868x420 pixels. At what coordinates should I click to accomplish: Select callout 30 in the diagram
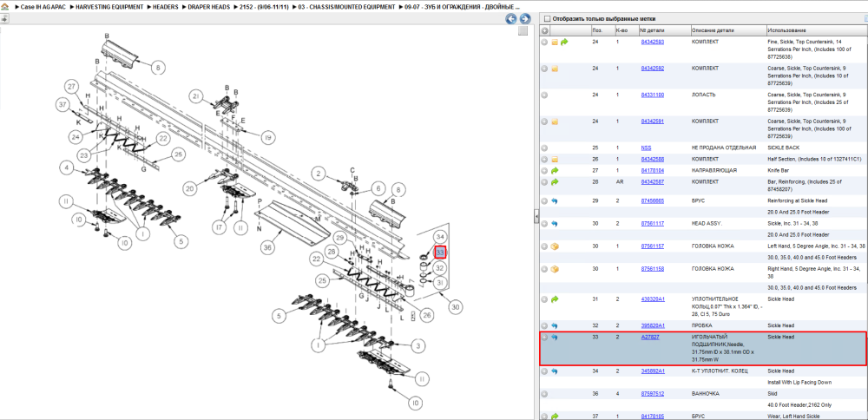tap(456, 307)
